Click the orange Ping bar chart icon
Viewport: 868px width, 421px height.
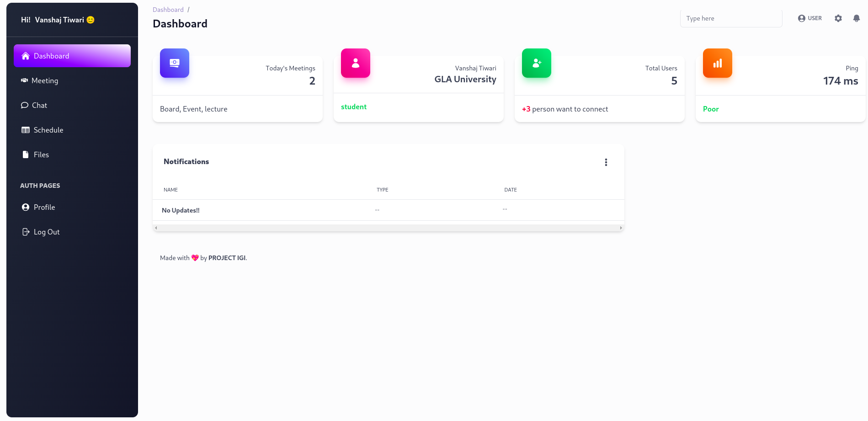click(718, 63)
